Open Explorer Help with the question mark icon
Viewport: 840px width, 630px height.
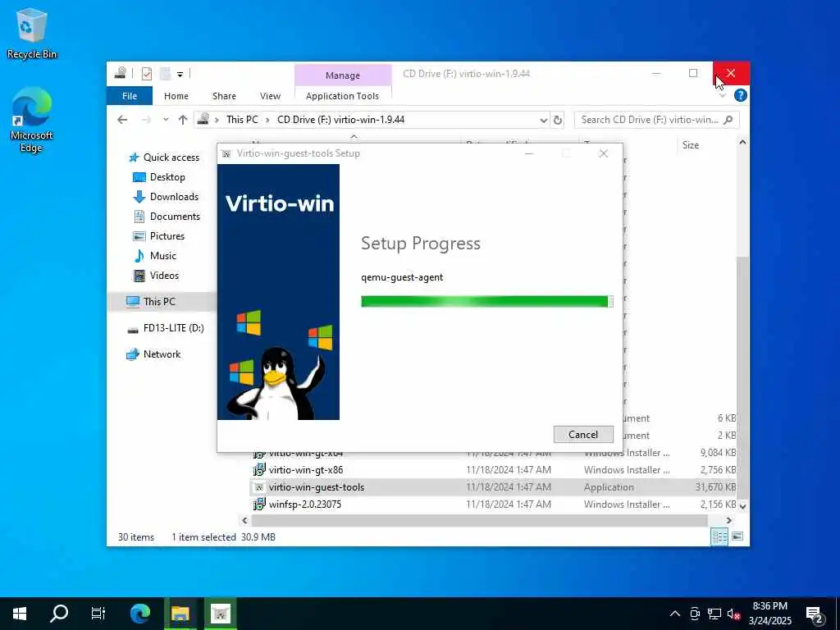click(x=741, y=95)
